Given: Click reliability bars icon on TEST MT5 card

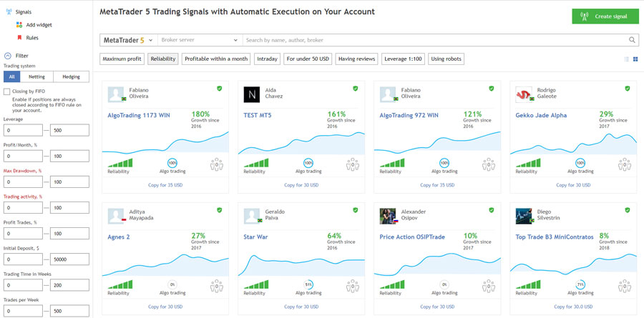Looking at the screenshot, I should point(256,163).
